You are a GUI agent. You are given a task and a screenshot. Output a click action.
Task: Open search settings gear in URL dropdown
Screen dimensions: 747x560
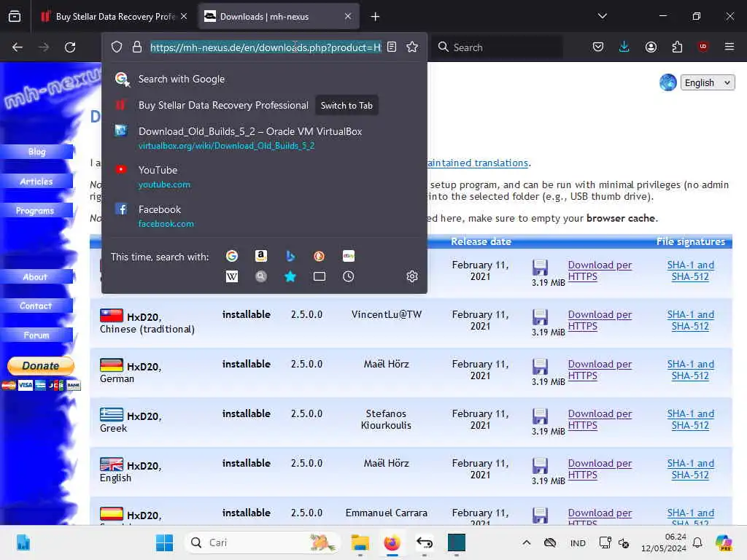(412, 276)
